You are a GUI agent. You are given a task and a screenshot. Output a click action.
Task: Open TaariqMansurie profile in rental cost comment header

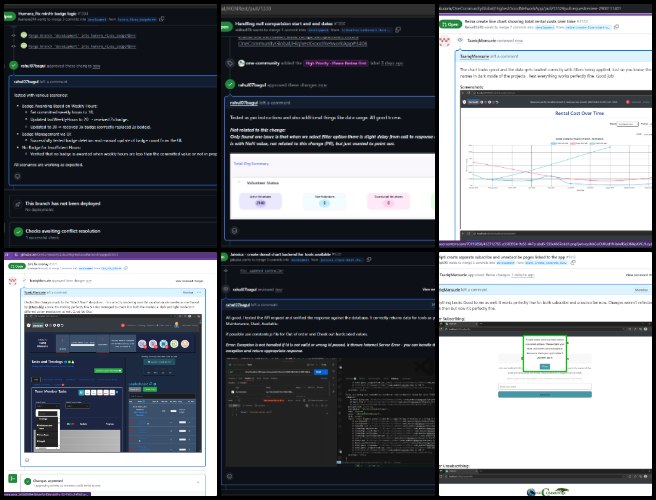tap(474, 56)
